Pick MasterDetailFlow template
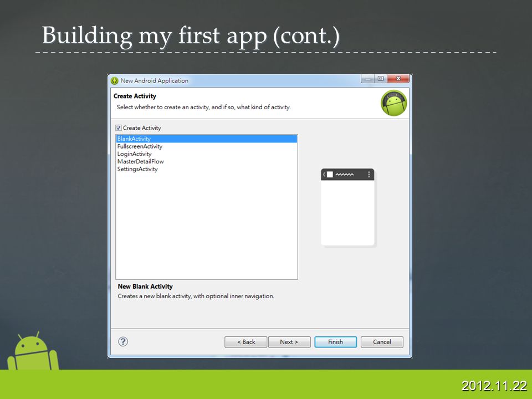 pyautogui.click(x=206, y=161)
